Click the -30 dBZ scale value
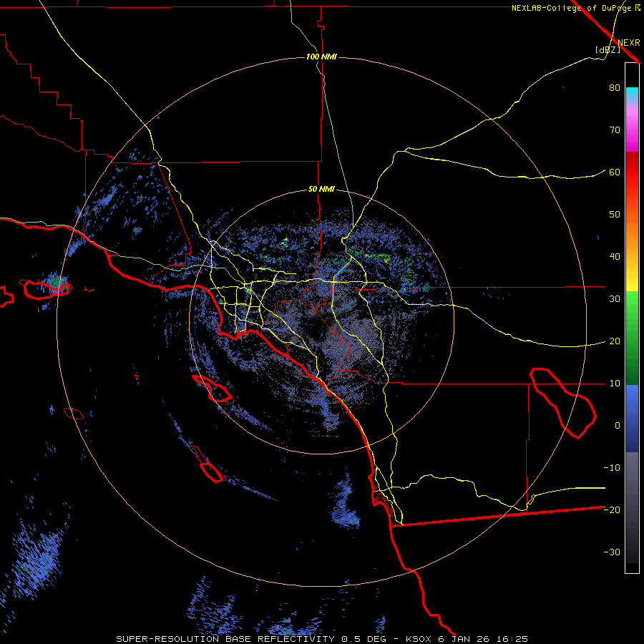The height and width of the screenshot is (644, 644). point(612,552)
